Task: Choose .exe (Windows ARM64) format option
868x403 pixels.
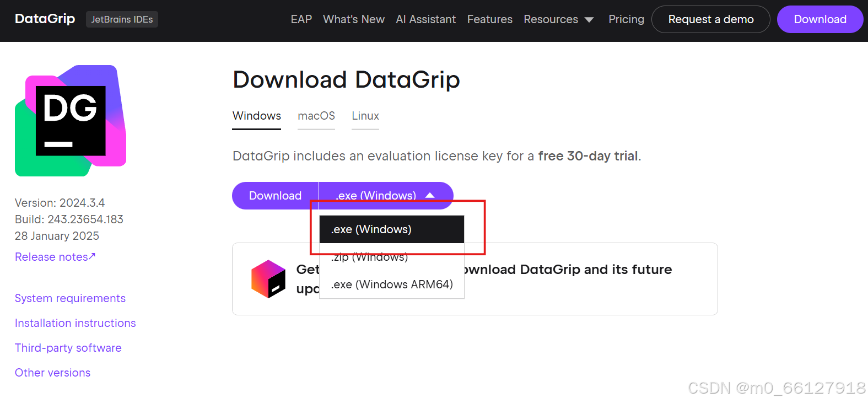Action: 390,284
